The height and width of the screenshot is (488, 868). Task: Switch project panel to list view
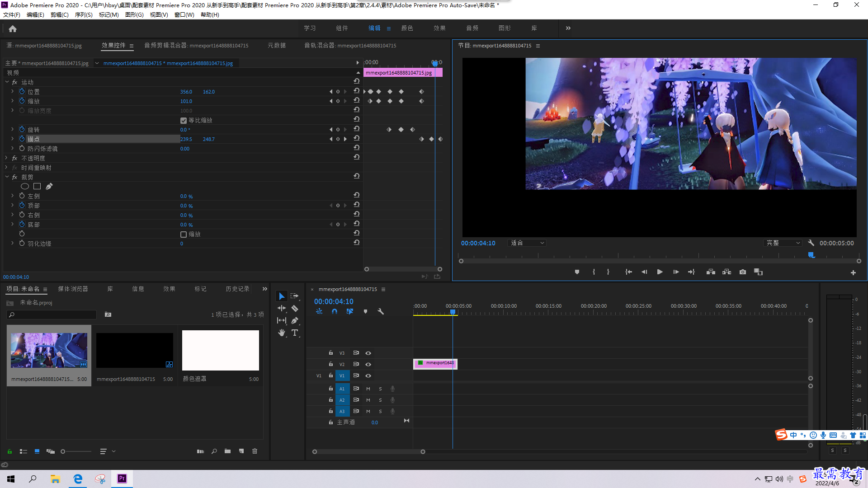(x=24, y=451)
